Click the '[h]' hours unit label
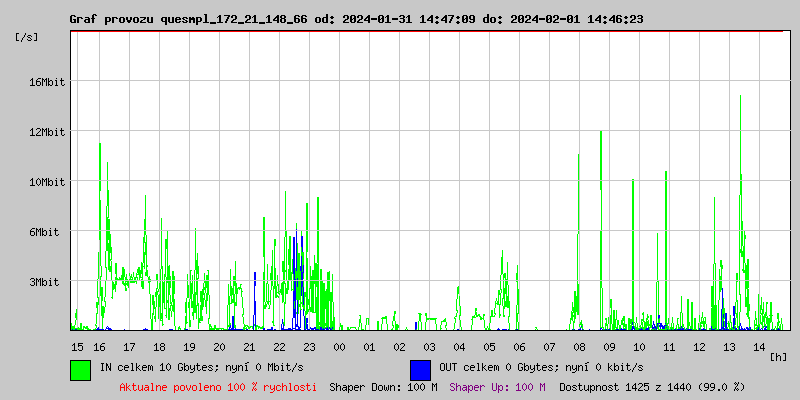800x400 pixels. tap(778, 356)
